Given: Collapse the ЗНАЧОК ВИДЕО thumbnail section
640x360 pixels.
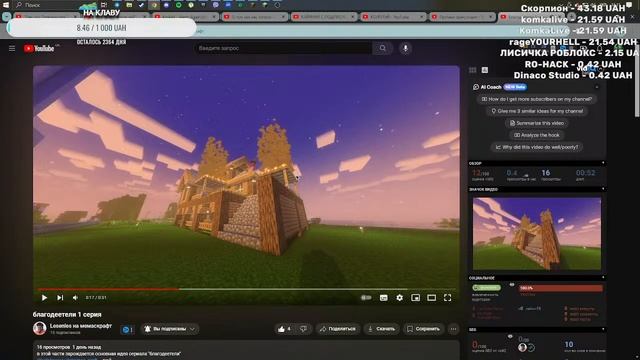Looking at the screenshot, I should pos(603,189).
